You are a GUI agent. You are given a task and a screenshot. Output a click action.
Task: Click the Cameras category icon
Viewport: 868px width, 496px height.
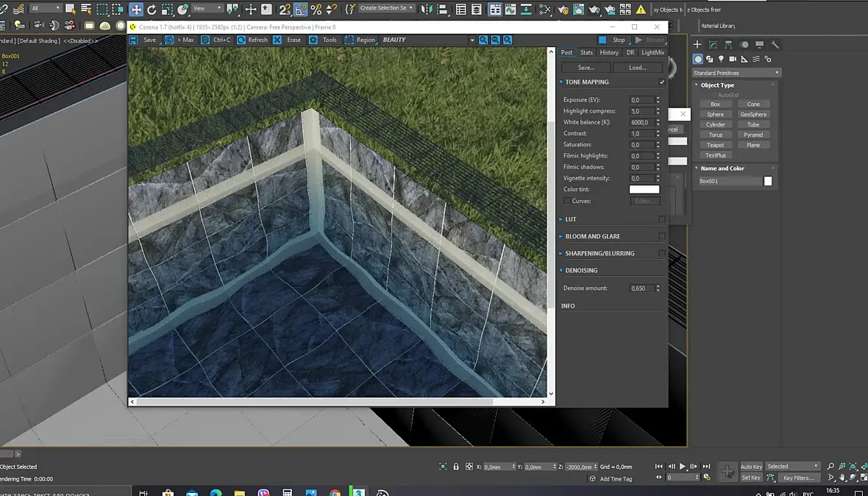tap(733, 59)
